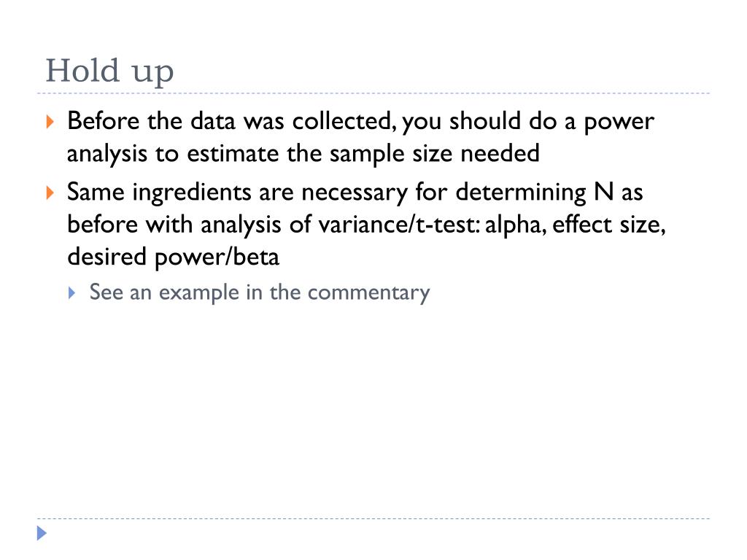
Task: Click the capital letter "N" after "determining"
Action: (x=603, y=192)
